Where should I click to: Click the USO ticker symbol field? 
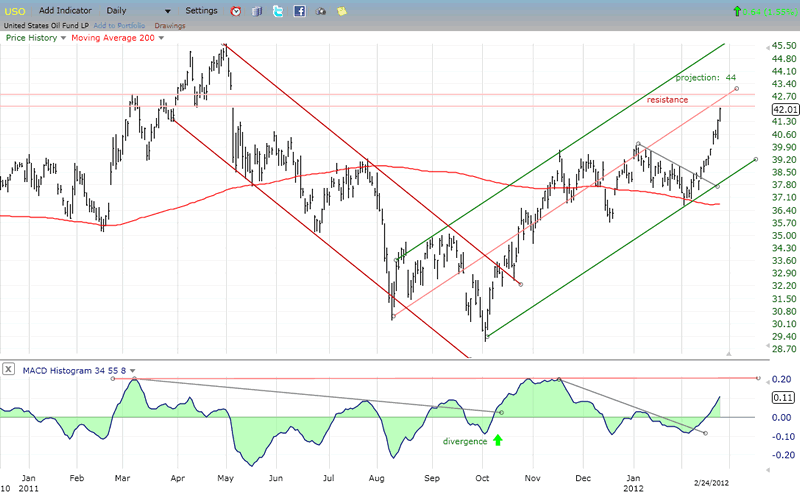pyautogui.click(x=17, y=10)
